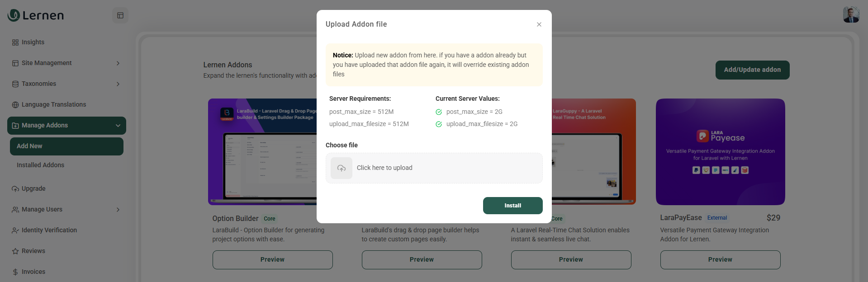Viewport: 868px width, 282px height.
Task: Click the Upgrade cloud icon
Action: click(x=15, y=189)
